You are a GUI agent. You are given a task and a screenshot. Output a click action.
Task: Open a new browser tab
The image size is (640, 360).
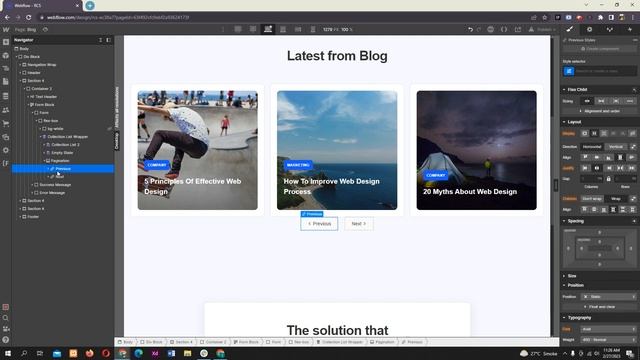[90, 5]
